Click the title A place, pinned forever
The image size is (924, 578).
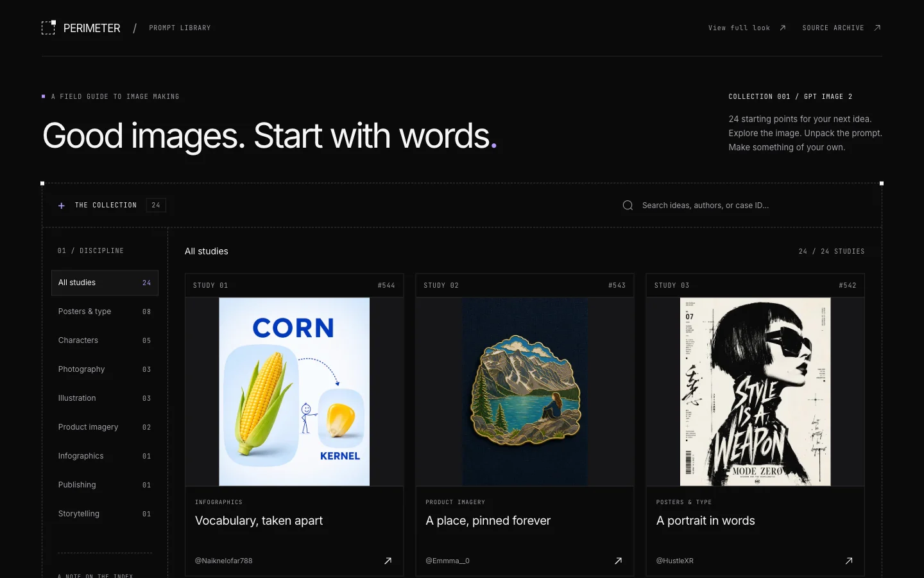488,521
